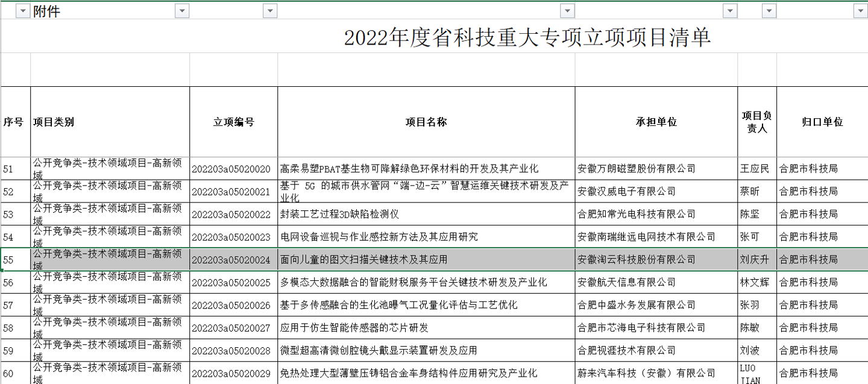
Task: Click the 归口单位 header cell
Action: (822, 122)
